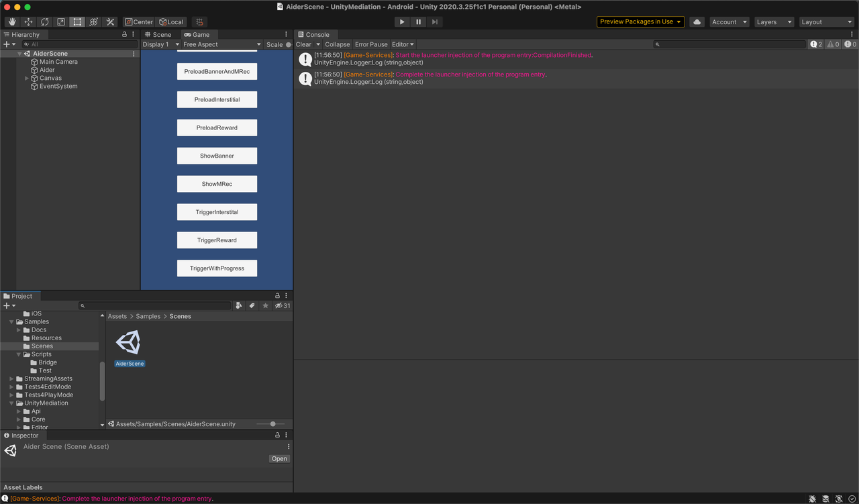Viewport: 859px width, 504px height.
Task: Expand Canvas in Hierarchy
Action: point(27,79)
